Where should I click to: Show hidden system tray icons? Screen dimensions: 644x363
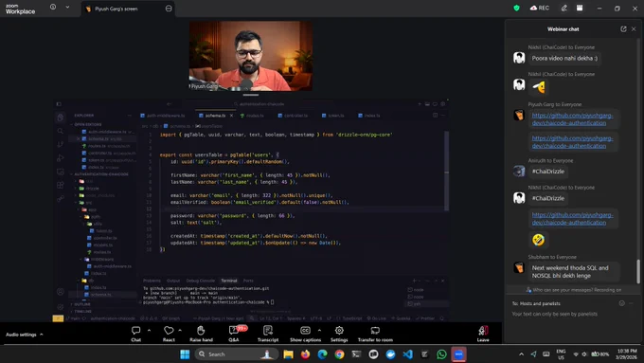521,354
